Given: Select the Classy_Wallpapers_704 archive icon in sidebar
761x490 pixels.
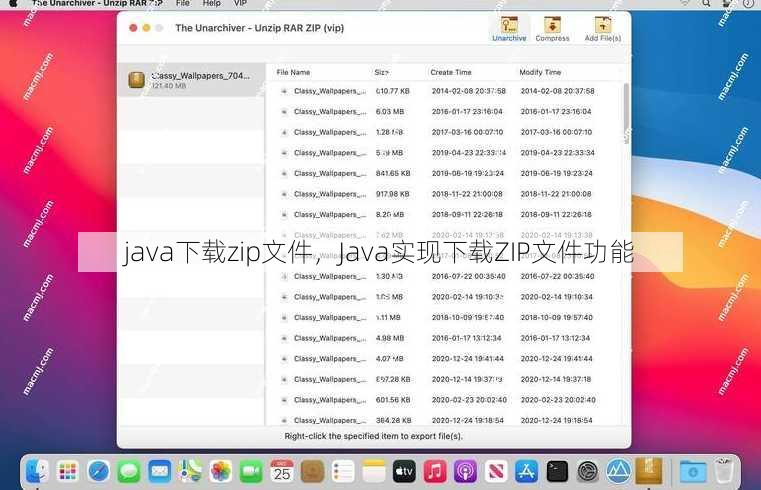Looking at the screenshot, I should pos(136,80).
